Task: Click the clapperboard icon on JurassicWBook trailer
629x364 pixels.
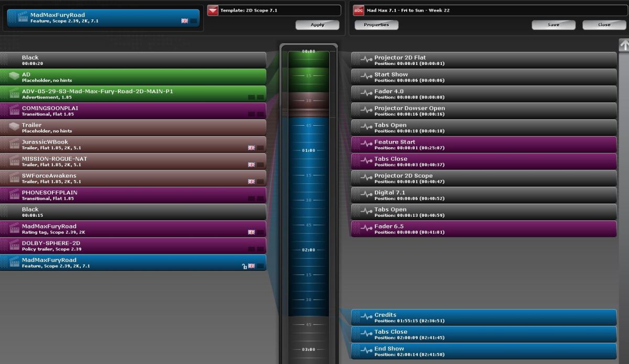Action: pyautogui.click(x=14, y=145)
